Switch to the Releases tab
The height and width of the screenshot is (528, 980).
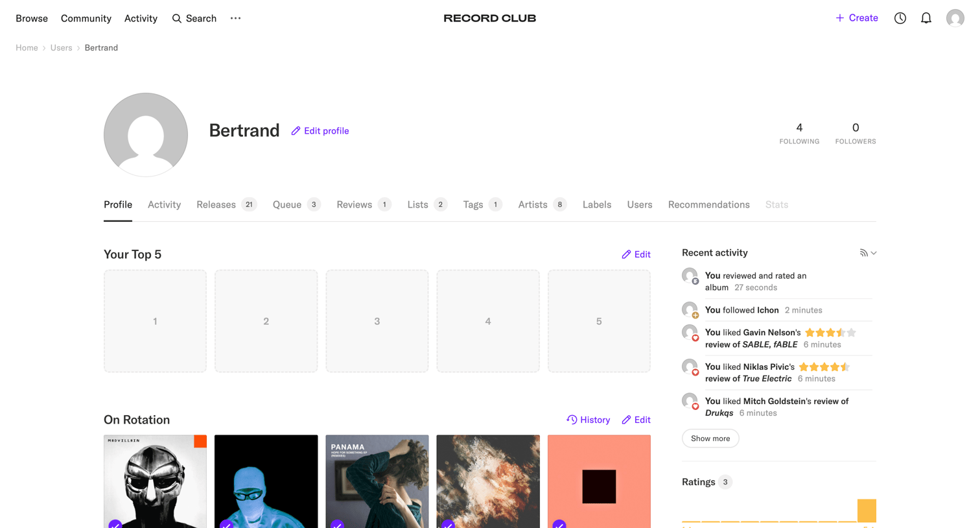click(227, 204)
